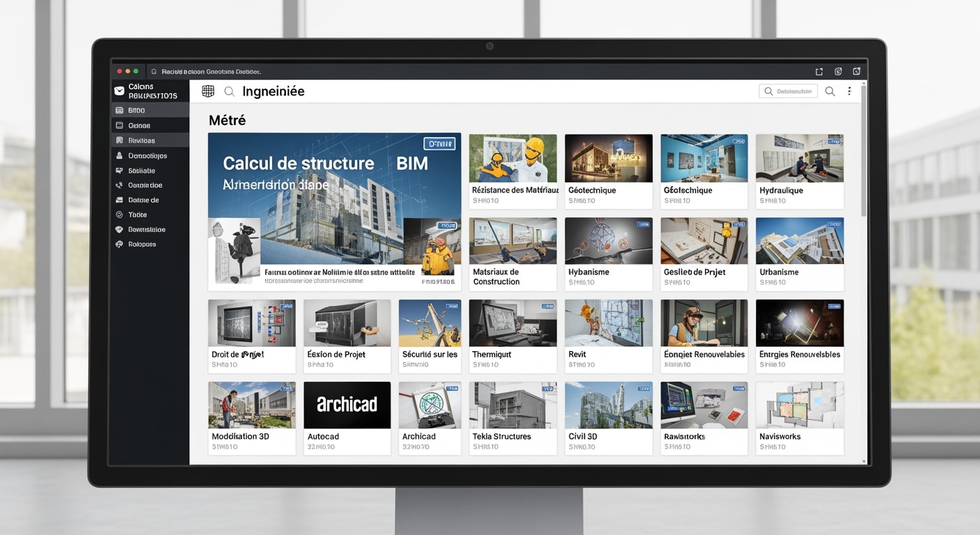980x535 pixels.
Task: Open the Urbanisme course card
Action: click(800, 254)
